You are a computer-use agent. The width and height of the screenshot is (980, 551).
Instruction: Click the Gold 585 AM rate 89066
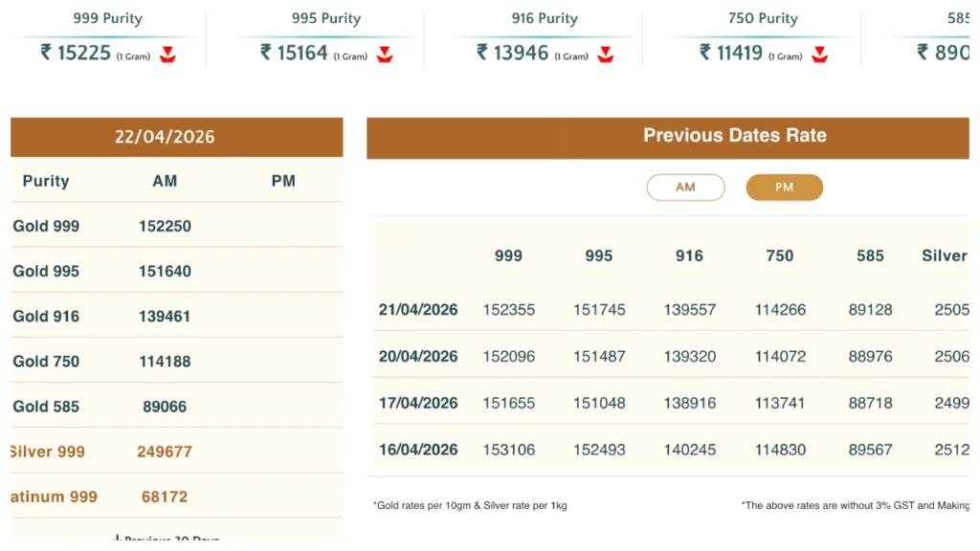tap(165, 407)
